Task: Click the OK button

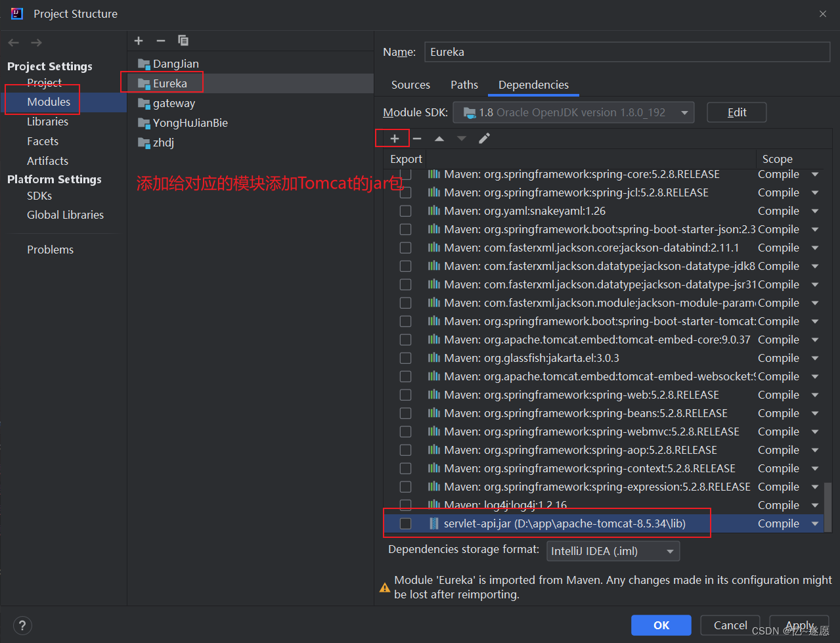Action: point(661,625)
